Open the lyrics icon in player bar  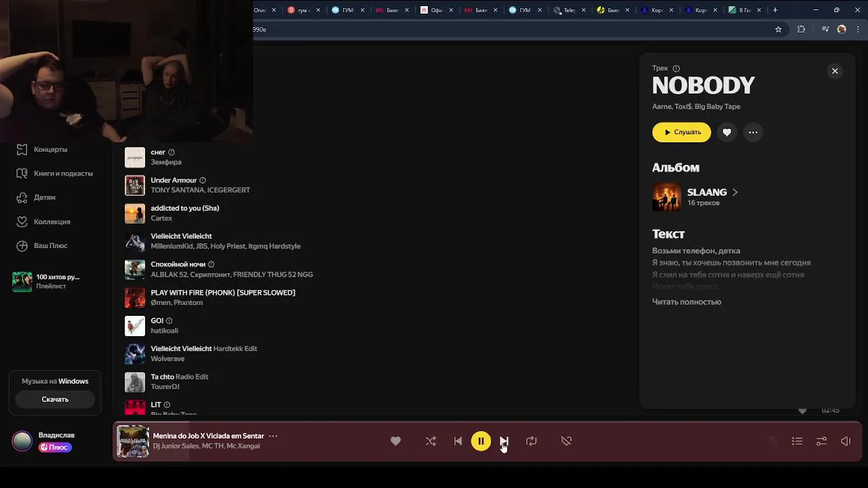pyautogui.click(x=773, y=441)
